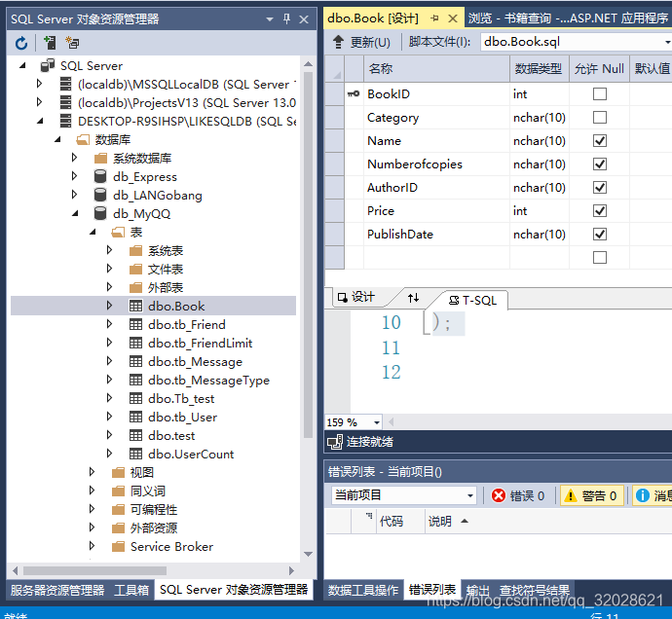Image resolution: width=672 pixels, height=619 pixels.
Task: Click the dbo.tb_Message table icon
Action: [135, 361]
